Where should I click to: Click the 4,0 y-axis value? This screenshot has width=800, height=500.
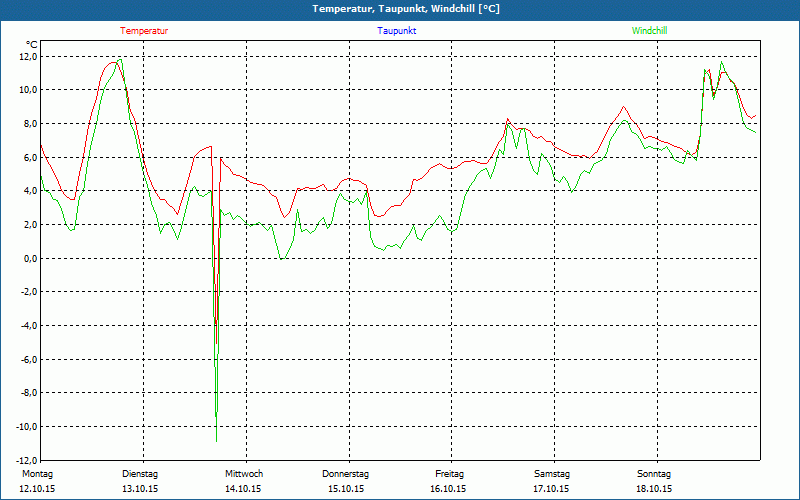[31, 191]
